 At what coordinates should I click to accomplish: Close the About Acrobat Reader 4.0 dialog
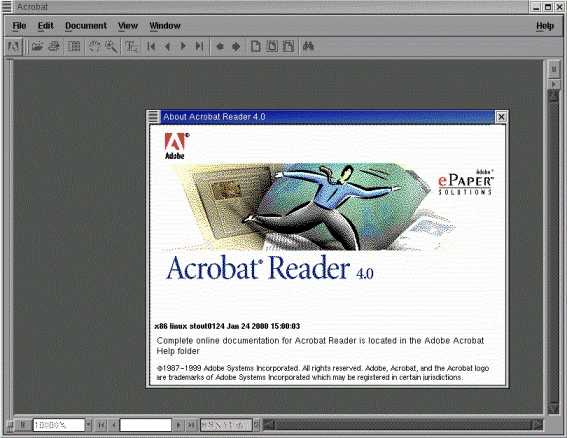click(x=501, y=116)
